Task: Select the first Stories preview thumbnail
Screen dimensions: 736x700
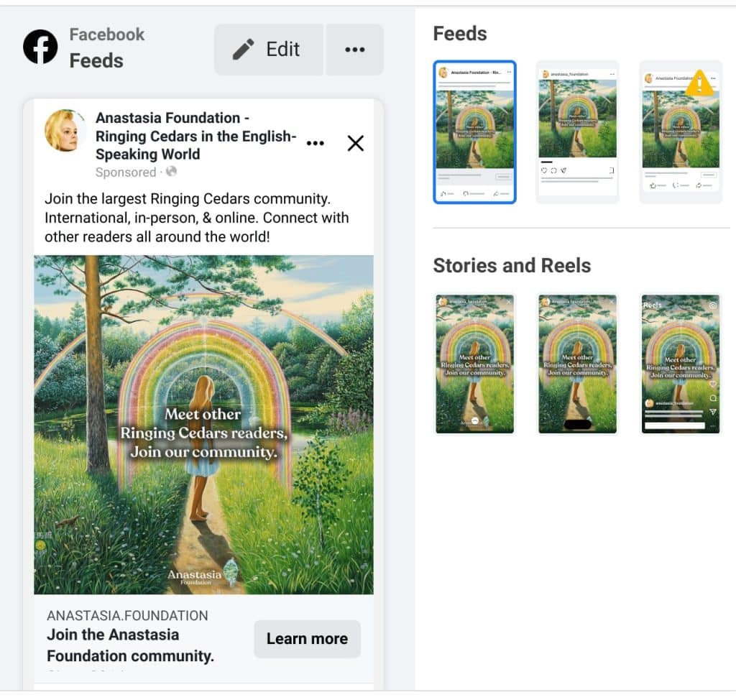Action: (474, 364)
